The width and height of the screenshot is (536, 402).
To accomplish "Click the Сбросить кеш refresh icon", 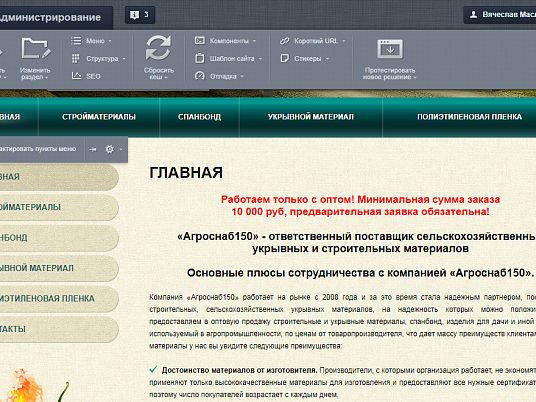I will click(158, 48).
